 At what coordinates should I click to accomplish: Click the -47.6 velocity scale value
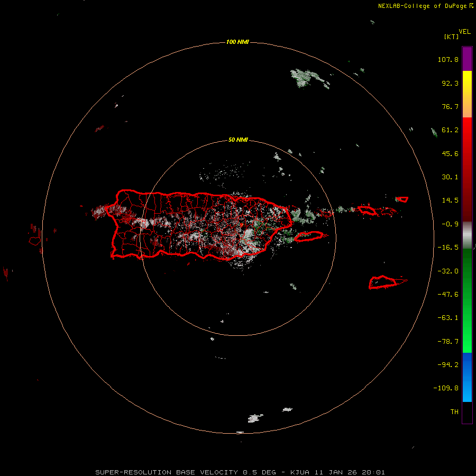[448, 295]
